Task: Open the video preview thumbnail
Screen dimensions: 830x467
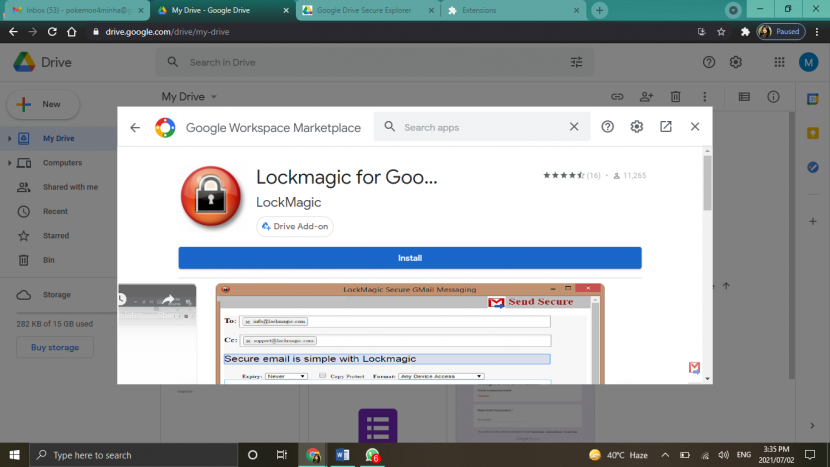Action: point(157,334)
